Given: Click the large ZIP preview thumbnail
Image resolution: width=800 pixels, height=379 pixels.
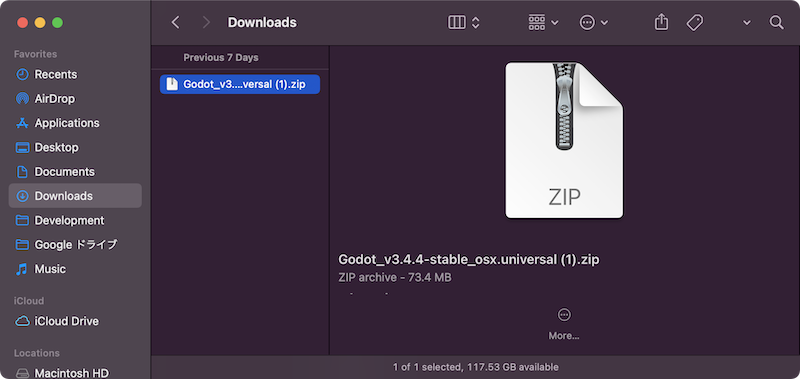Looking at the screenshot, I should coord(564,140).
